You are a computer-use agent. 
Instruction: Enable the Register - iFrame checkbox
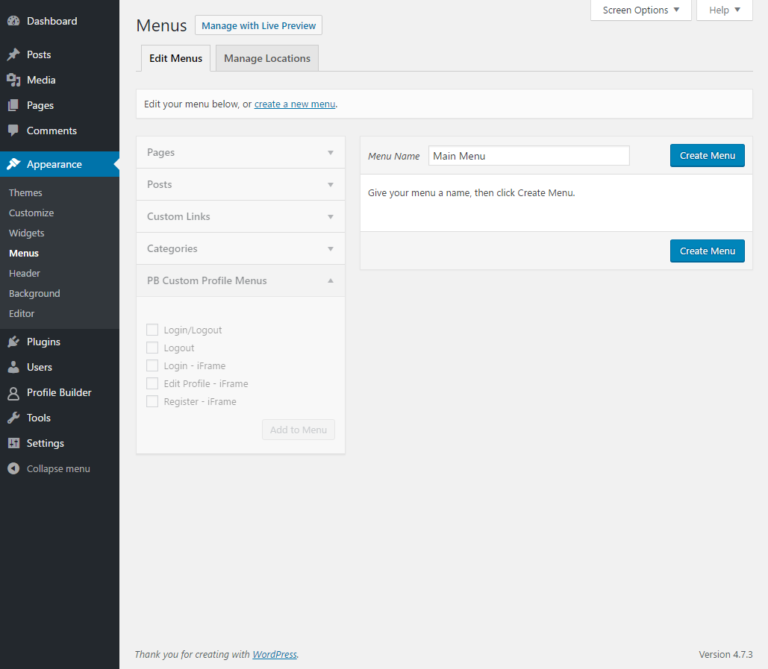tap(152, 402)
